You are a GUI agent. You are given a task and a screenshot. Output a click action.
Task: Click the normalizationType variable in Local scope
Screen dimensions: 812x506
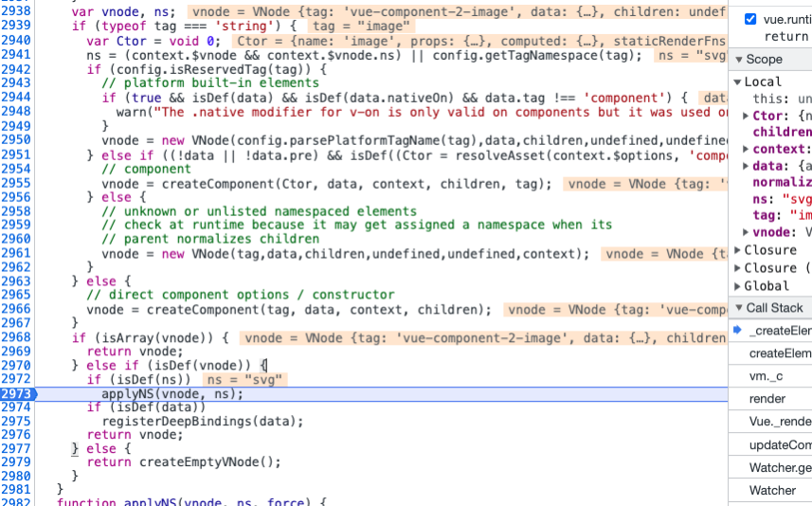click(782, 182)
